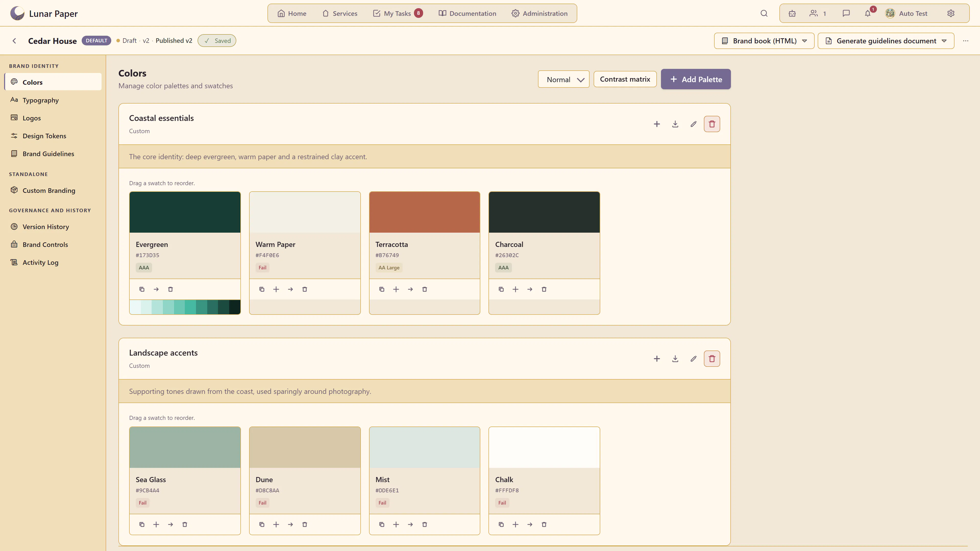Open the more options ellipsis menu
Viewport: 980px width, 551px height.
pos(965,41)
